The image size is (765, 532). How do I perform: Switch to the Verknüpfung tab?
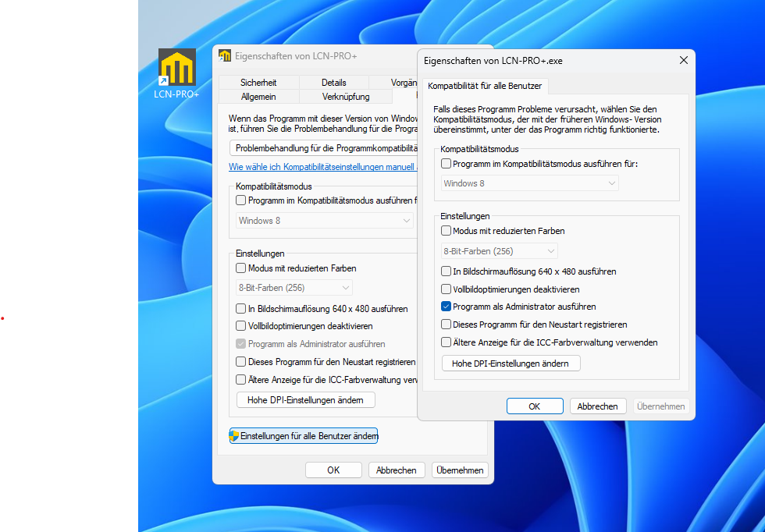click(x=346, y=97)
